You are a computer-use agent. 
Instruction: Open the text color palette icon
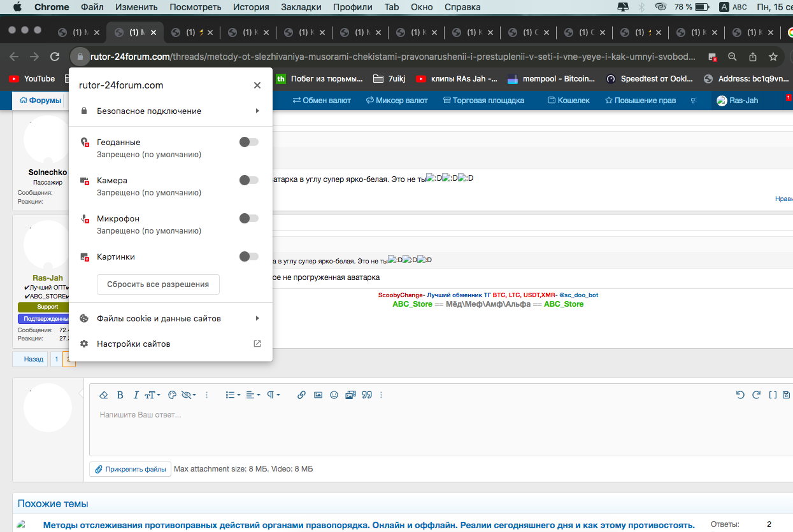(x=171, y=395)
